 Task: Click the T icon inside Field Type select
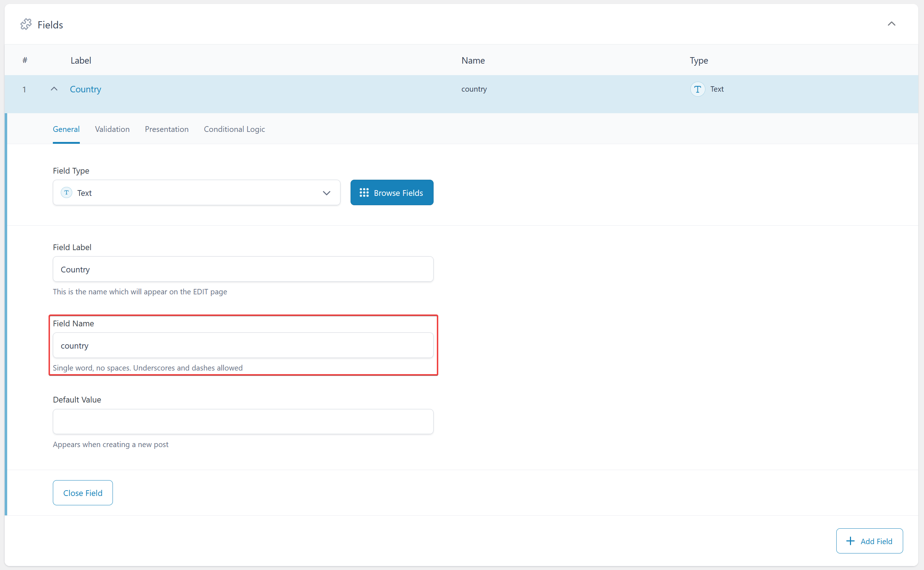(67, 193)
